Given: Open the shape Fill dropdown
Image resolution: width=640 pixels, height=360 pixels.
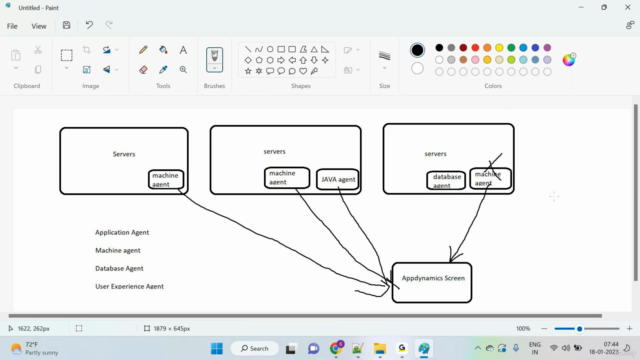Looking at the screenshot, I should tap(358, 70).
